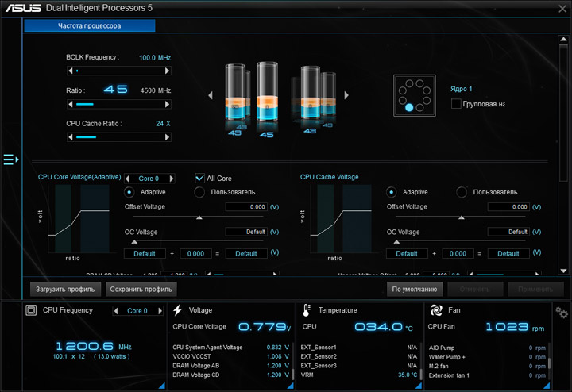Click the Ядро 1 label

click(x=461, y=89)
